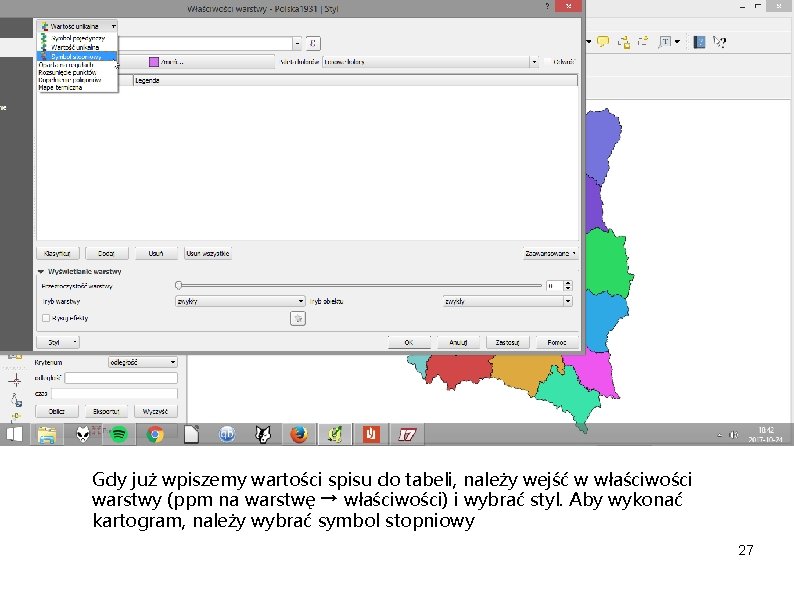The image size is (794, 595).
Task: Open the red 17 app taskbar icon
Action: click(x=407, y=434)
